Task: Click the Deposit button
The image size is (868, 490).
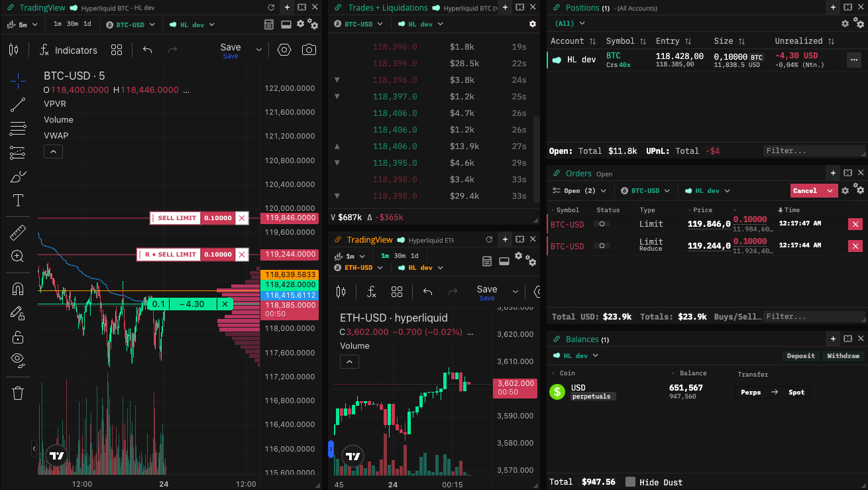Action: (800, 356)
